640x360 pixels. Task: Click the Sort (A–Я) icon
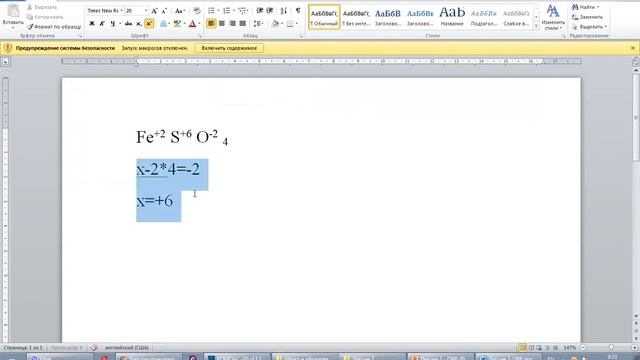(284, 11)
